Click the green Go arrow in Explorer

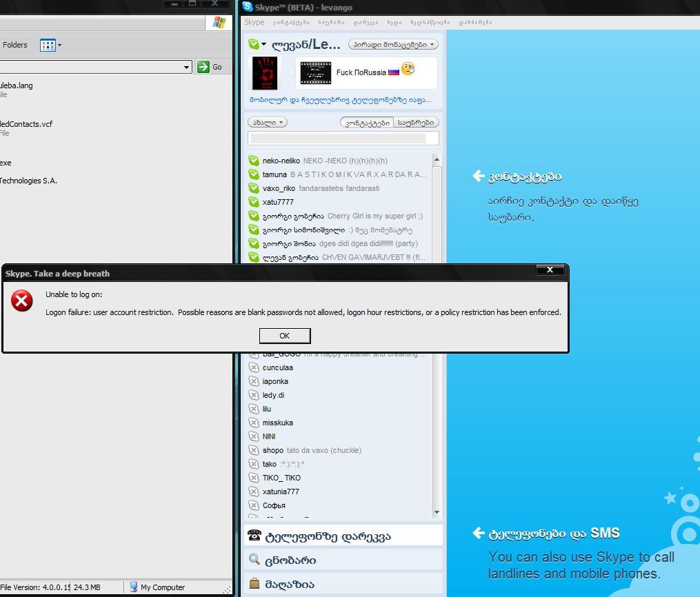pyautogui.click(x=203, y=66)
